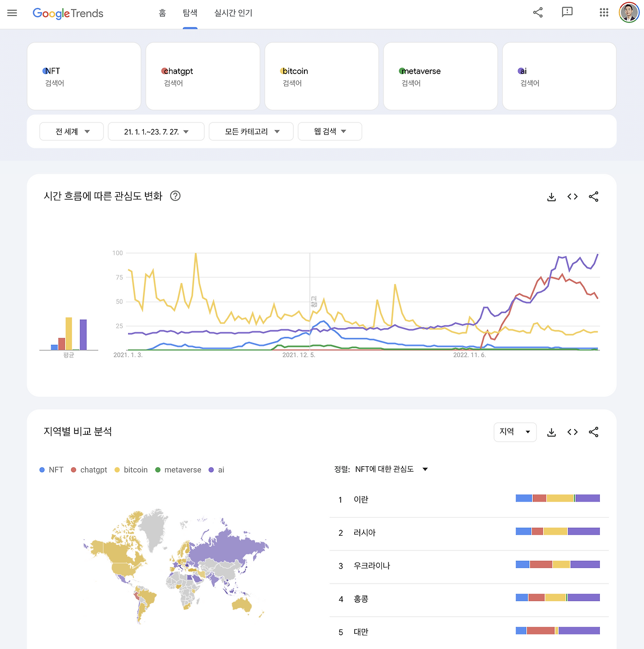Click the Google account profile avatar
This screenshot has height=649, width=644.
click(629, 13)
